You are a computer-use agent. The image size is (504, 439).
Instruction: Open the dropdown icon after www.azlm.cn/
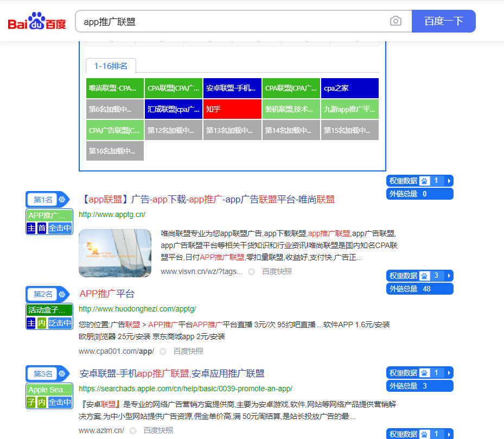coord(133,431)
